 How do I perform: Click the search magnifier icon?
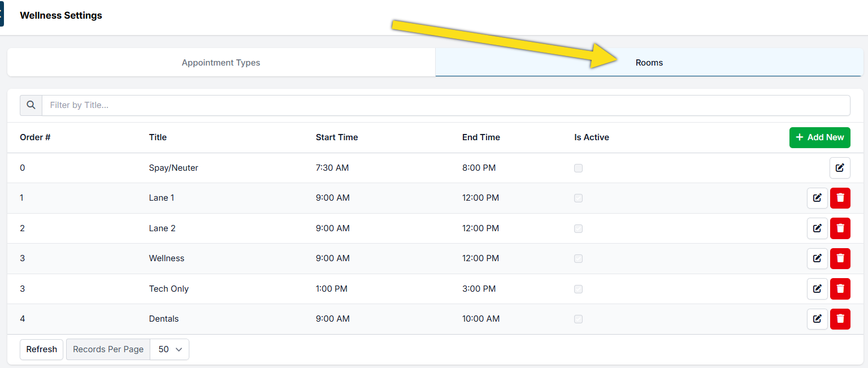(x=31, y=105)
